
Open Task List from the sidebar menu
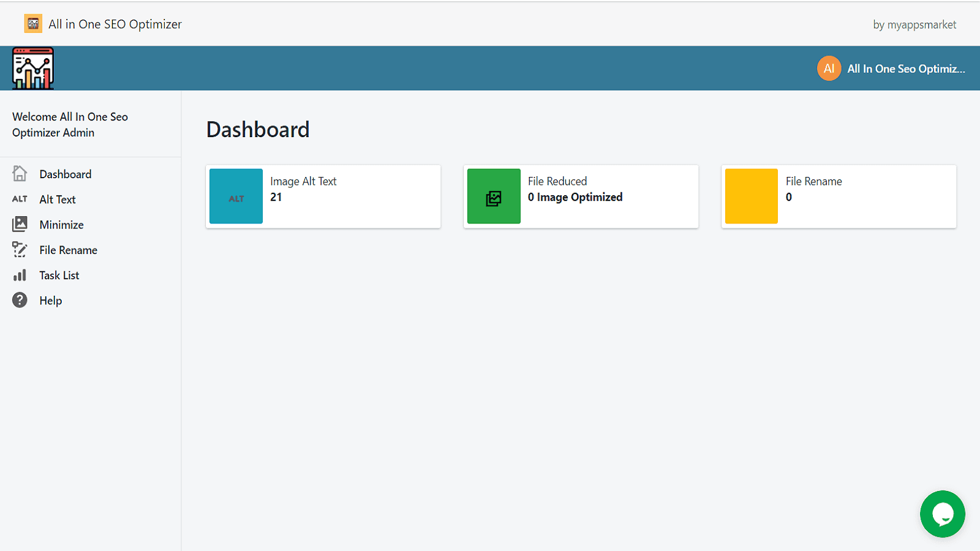pos(59,275)
